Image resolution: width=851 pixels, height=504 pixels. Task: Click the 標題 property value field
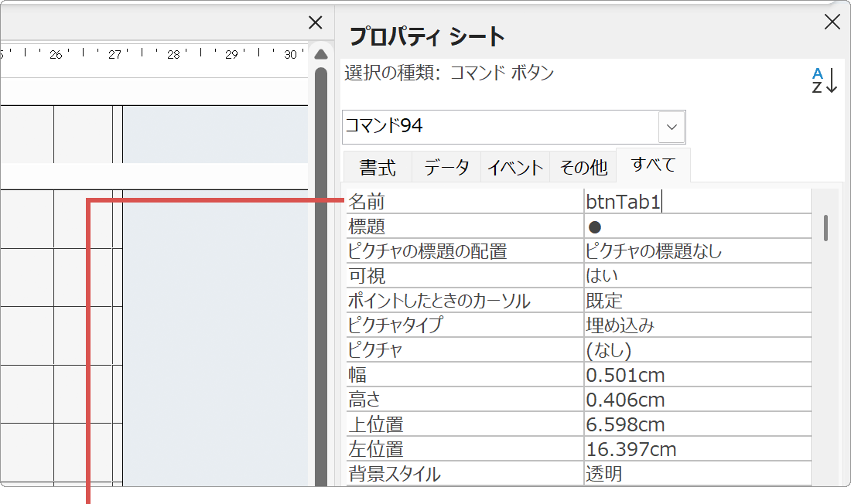pyautogui.click(x=696, y=226)
